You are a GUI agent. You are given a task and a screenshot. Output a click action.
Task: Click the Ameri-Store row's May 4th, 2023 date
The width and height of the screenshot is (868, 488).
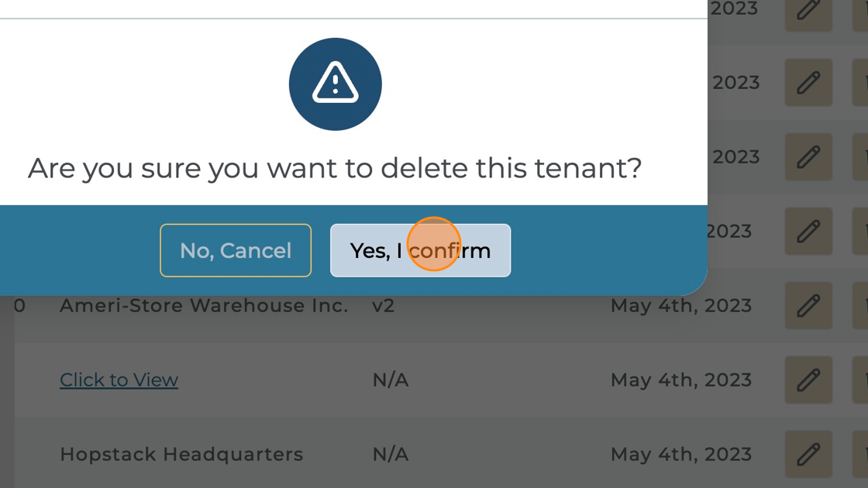680,306
